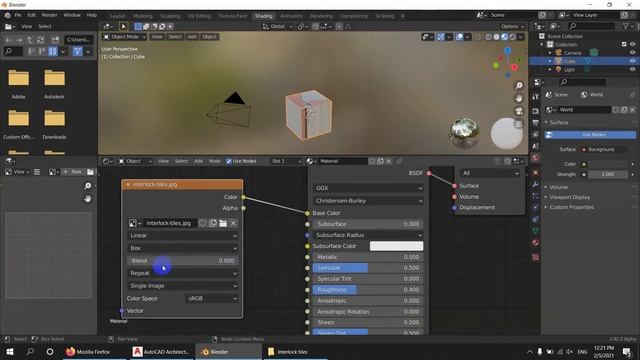Switch to the Shading workspace tab
Screen dimensions: 640x360
click(264, 16)
